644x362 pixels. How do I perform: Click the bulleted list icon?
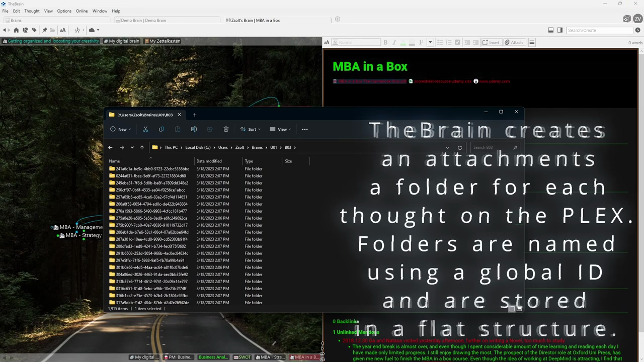[439, 42]
